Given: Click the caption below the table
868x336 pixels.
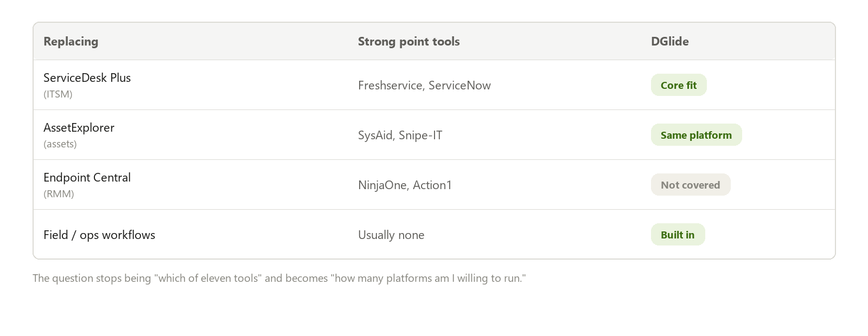Looking at the screenshot, I should point(279,279).
